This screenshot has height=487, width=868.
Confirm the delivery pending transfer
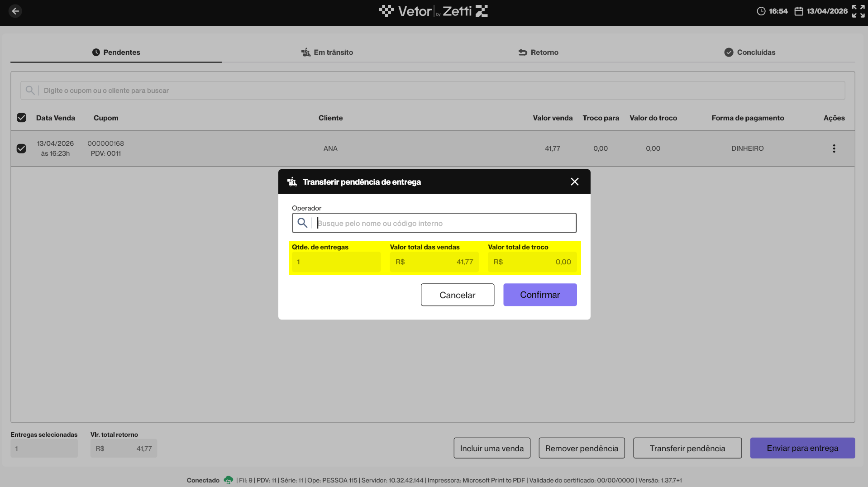coord(540,295)
